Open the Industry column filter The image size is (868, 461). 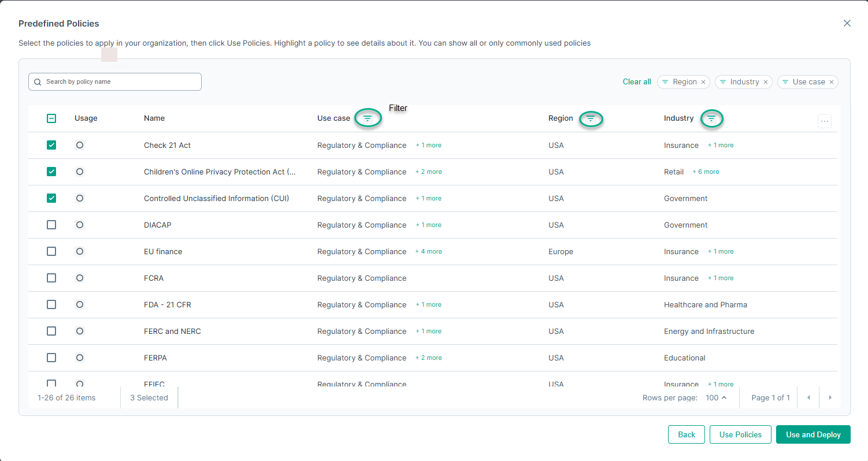(711, 118)
